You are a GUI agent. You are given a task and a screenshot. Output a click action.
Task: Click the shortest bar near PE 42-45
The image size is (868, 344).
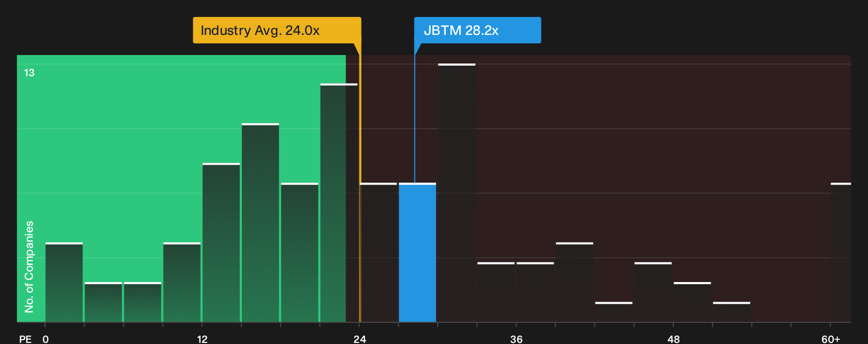pyautogui.click(x=614, y=312)
